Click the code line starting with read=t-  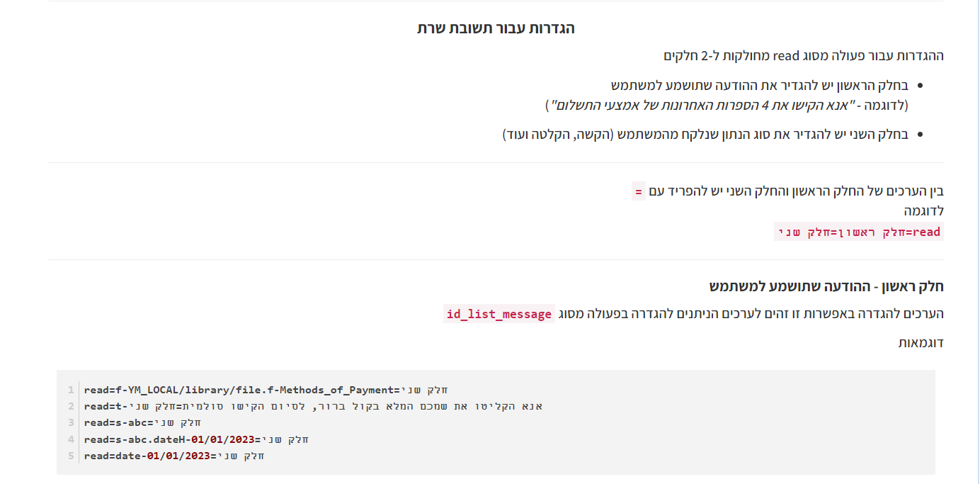tap(312, 406)
